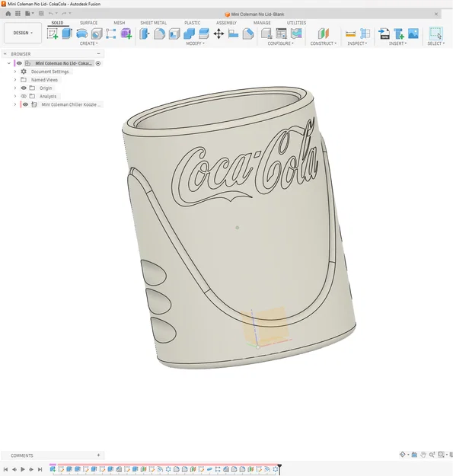453x476 pixels.
Task: Add a comment with plus button
Action: pos(98,455)
